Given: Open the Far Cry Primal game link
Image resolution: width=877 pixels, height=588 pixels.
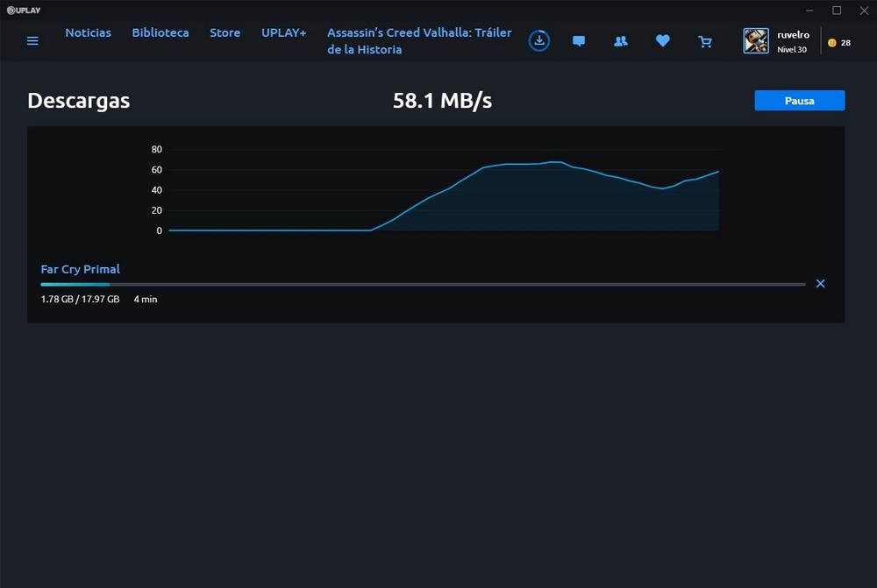Looking at the screenshot, I should (80, 269).
